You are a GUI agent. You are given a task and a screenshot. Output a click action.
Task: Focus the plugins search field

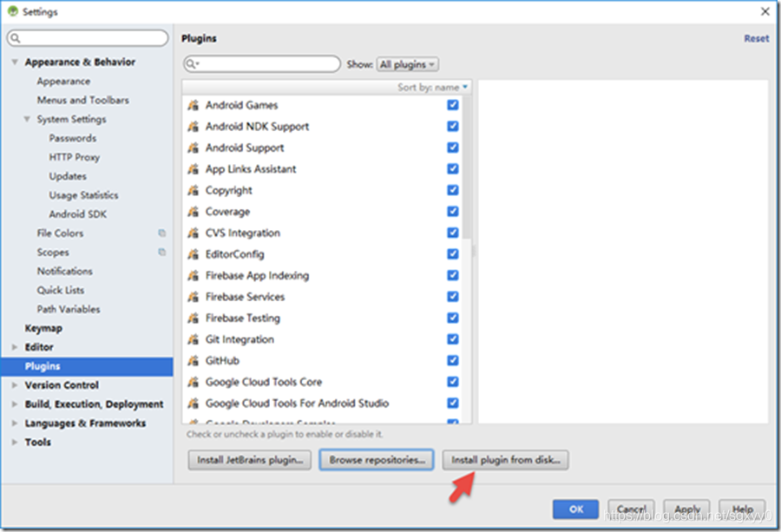[262, 64]
